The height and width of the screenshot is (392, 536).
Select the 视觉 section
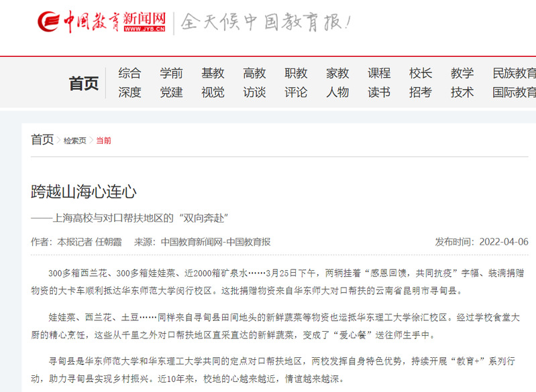[x=213, y=92]
